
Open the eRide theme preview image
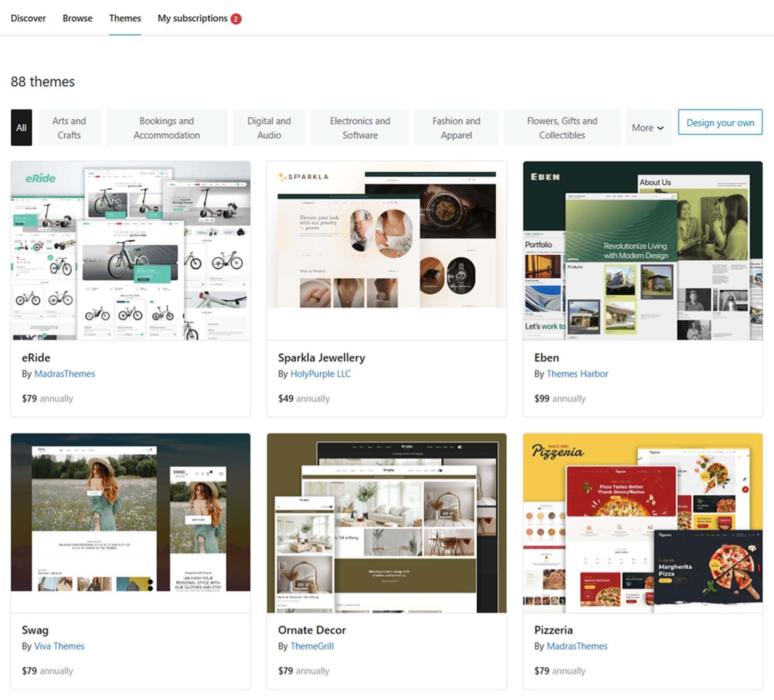[130, 250]
